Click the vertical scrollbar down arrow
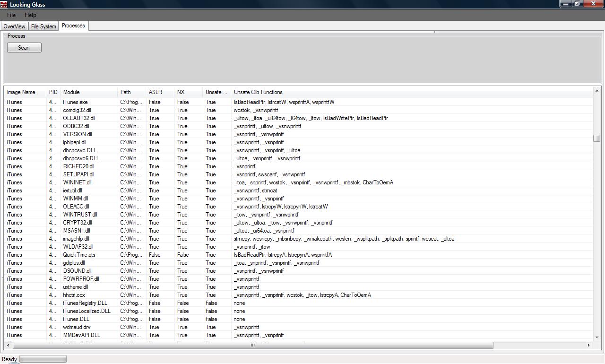605x364 pixels. [x=596, y=337]
